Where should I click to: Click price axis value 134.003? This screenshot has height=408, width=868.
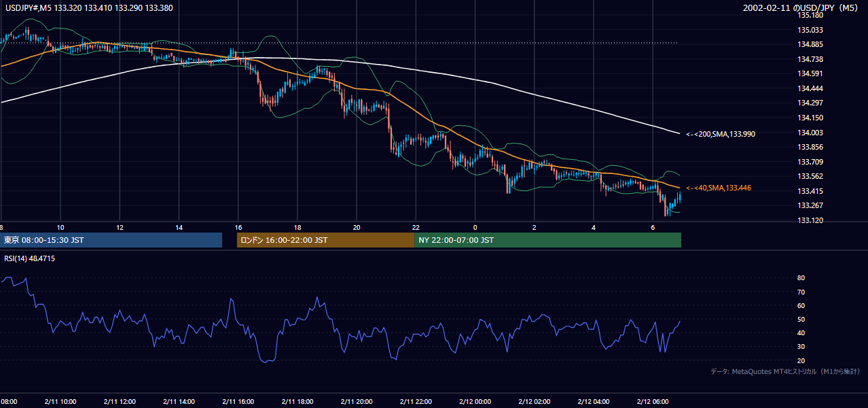click(x=810, y=133)
